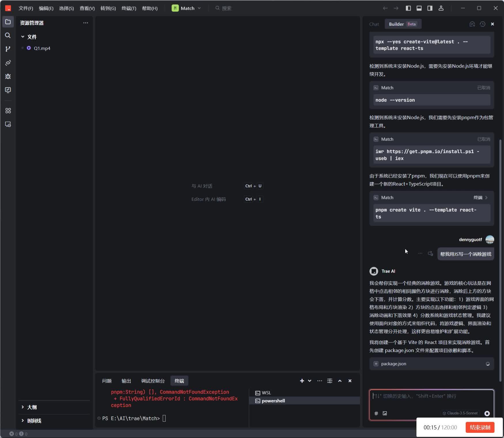
Task: Open the Extensions grid icon
Action: tap(8, 111)
